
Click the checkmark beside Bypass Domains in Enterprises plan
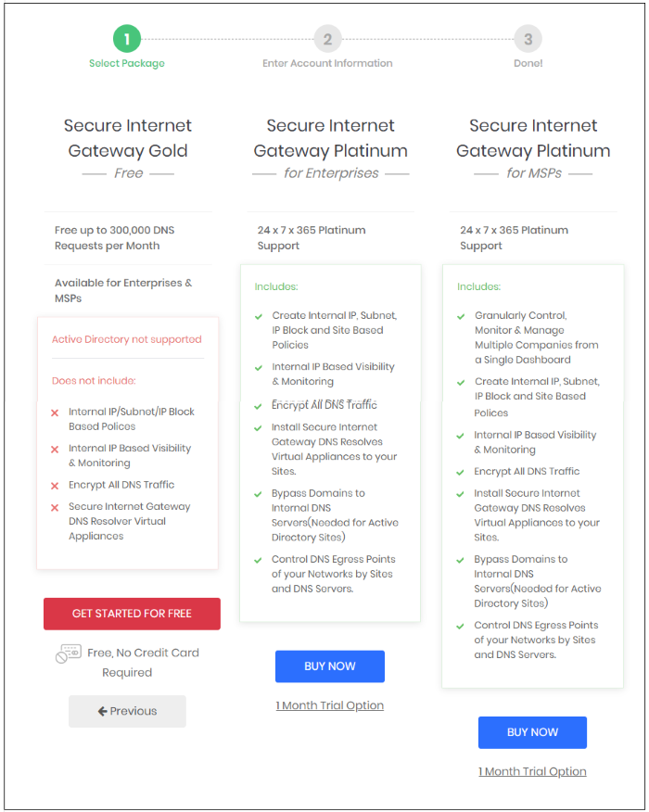pos(258,494)
